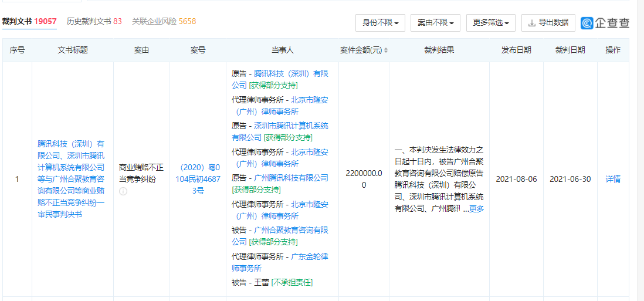Open plaintiff 广州腾讯科技有限公司 link

coord(291,178)
